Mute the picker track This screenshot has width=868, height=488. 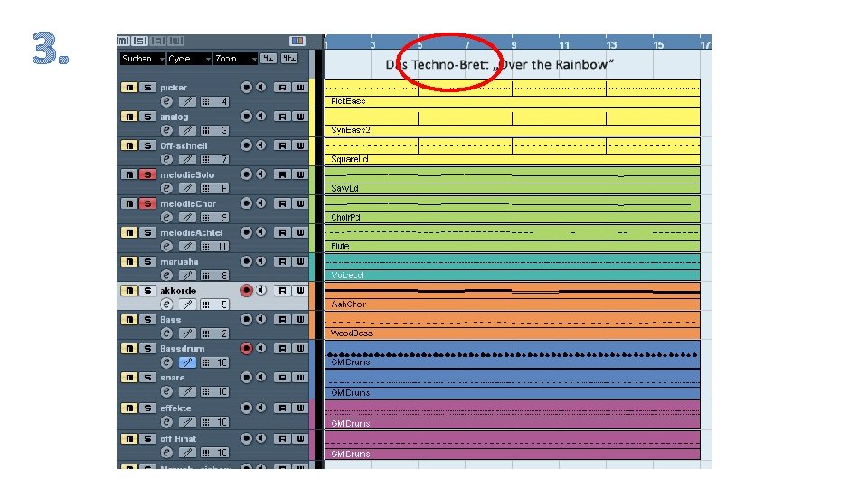pyautogui.click(x=129, y=88)
